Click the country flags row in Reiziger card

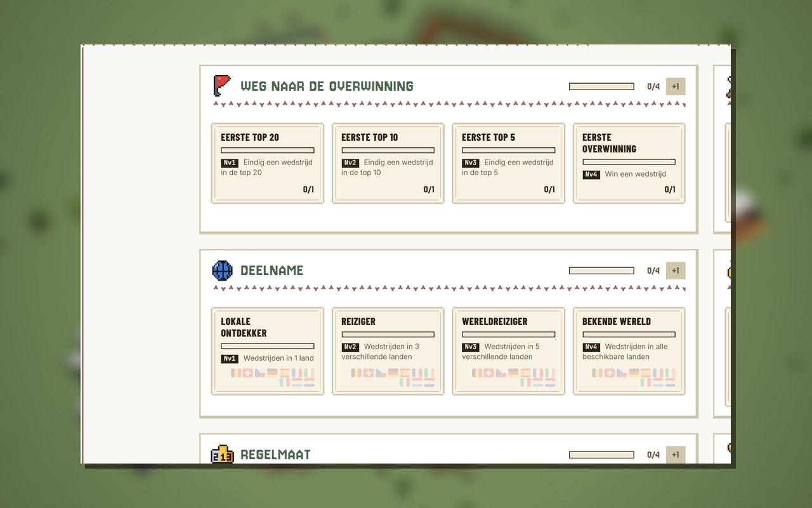[393, 378]
